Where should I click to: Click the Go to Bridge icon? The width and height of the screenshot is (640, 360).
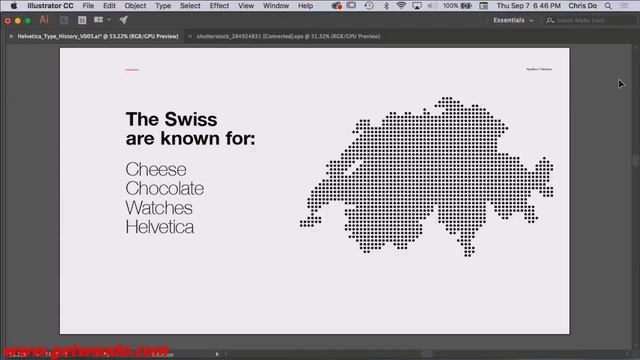pos(64,20)
